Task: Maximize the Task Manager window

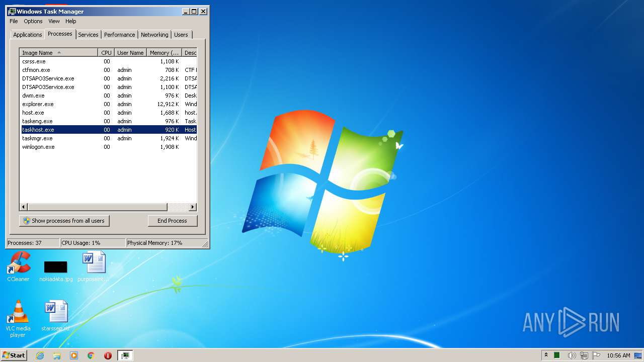Action: (194, 12)
